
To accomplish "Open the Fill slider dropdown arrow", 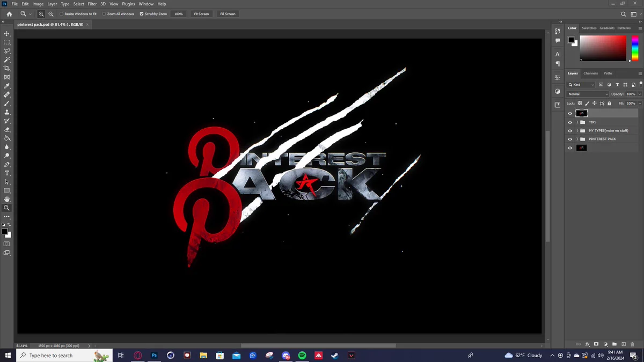I will click(x=639, y=104).
